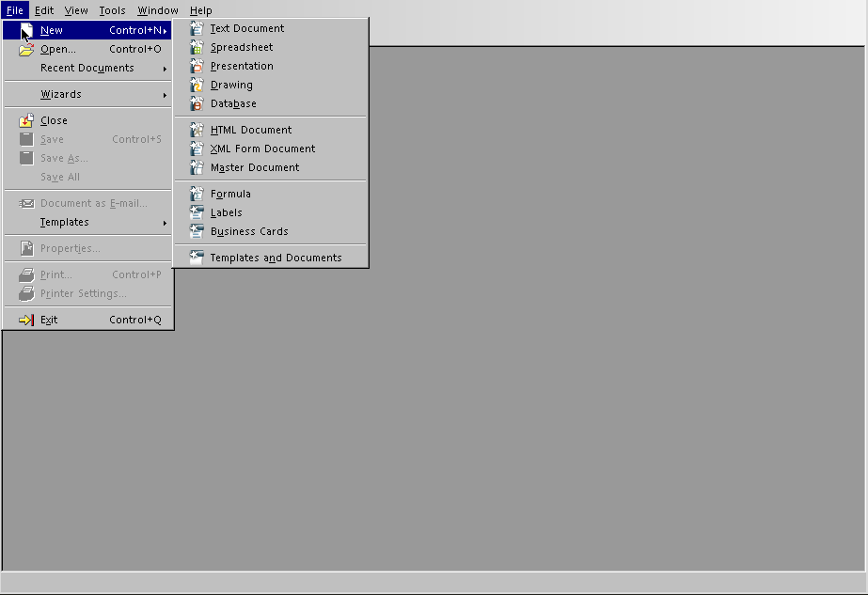Click the Spreadsheet icon in New submenu
The height and width of the screenshot is (595, 868).
pyautogui.click(x=197, y=47)
